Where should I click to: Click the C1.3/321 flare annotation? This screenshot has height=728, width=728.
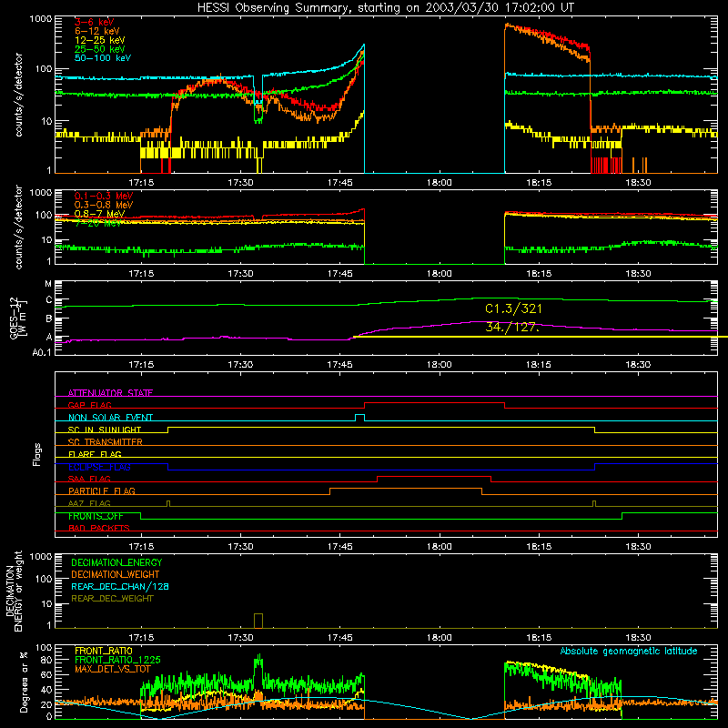pyautogui.click(x=513, y=308)
